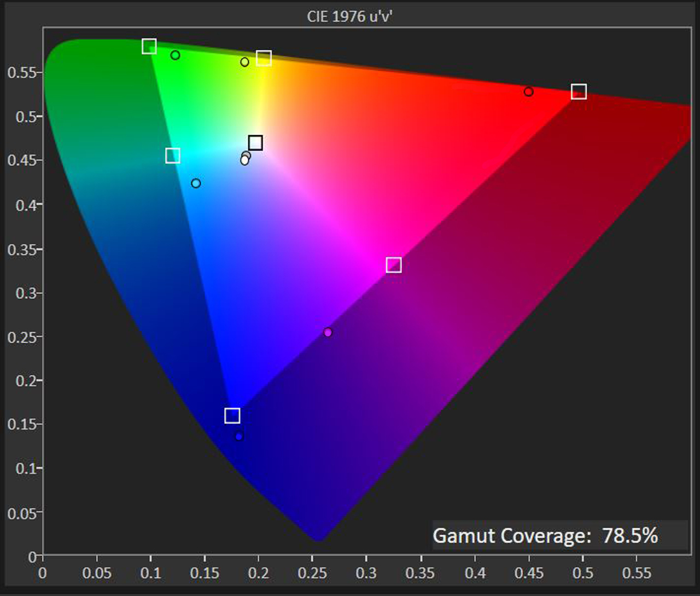Click the CIE 1976 u'v' chart title

pos(350,16)
